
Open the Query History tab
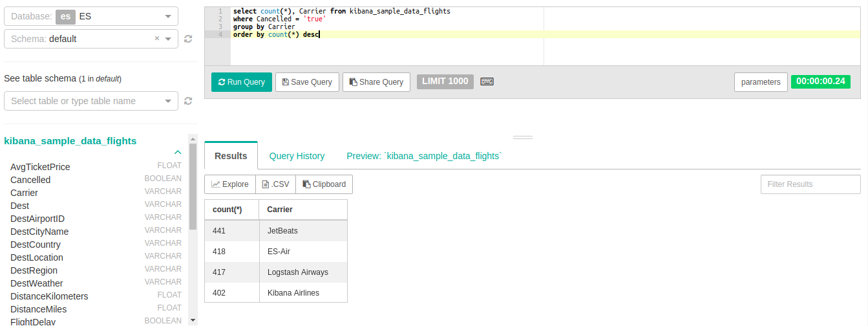point(297,156)
